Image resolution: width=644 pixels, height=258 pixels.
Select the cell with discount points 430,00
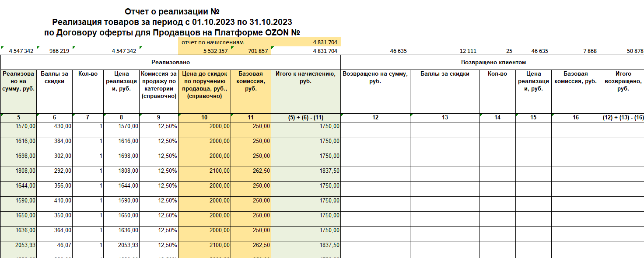54,126
